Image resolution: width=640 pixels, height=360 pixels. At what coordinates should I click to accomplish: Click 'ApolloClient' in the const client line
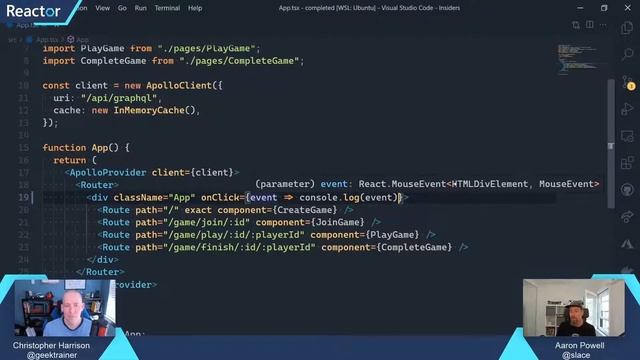[x=179, y=86]
